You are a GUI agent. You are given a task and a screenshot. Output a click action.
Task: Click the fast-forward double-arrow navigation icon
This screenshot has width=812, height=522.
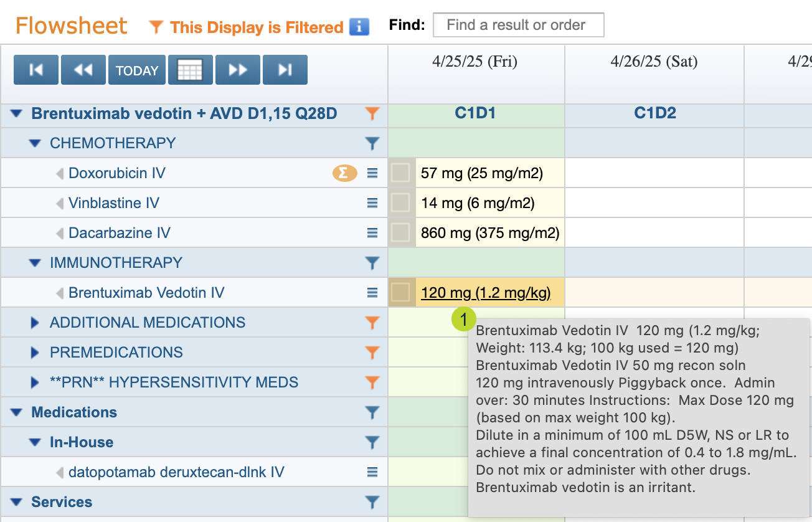tap(237, 70)
